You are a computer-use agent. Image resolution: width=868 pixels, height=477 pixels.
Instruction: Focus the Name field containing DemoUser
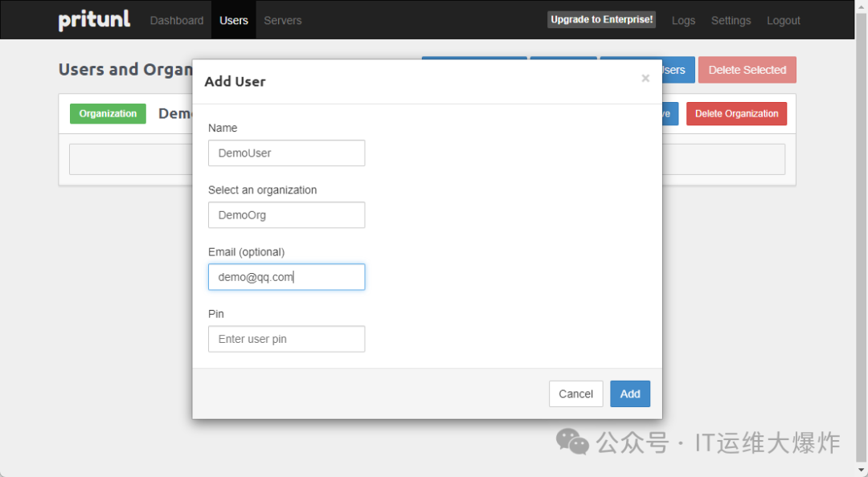pos(286,153)
